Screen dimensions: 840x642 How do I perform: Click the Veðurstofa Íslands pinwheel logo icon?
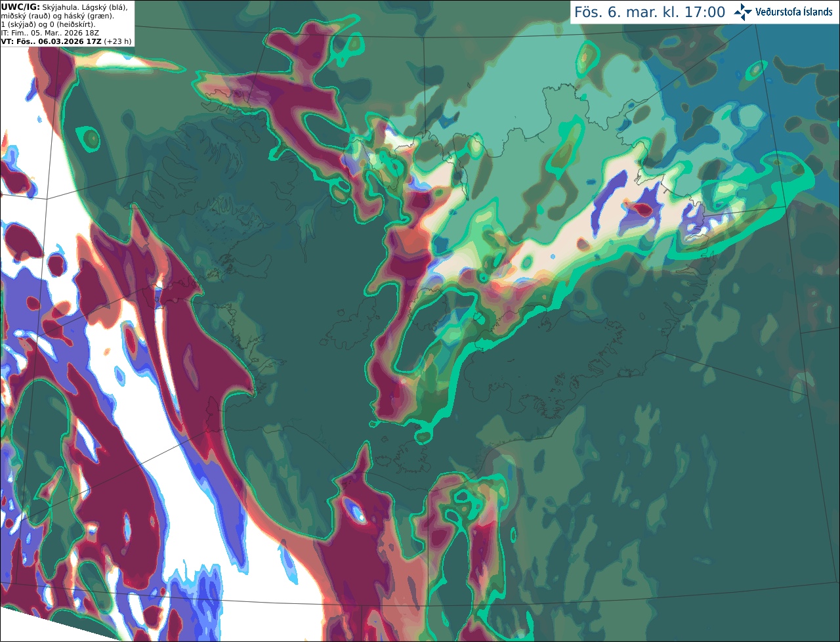(743, 12)
